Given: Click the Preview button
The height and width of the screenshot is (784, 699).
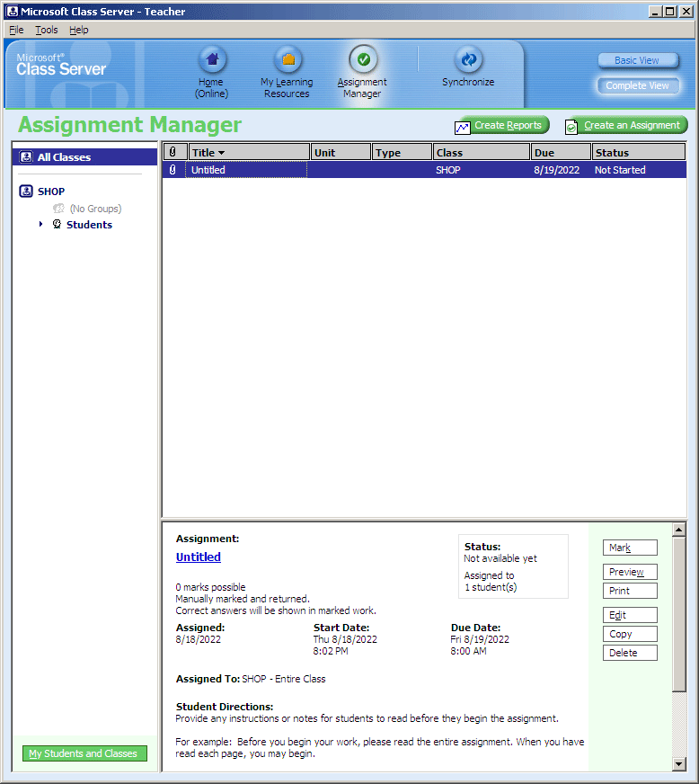Looking at the screenshot, I should pos(630,572).
